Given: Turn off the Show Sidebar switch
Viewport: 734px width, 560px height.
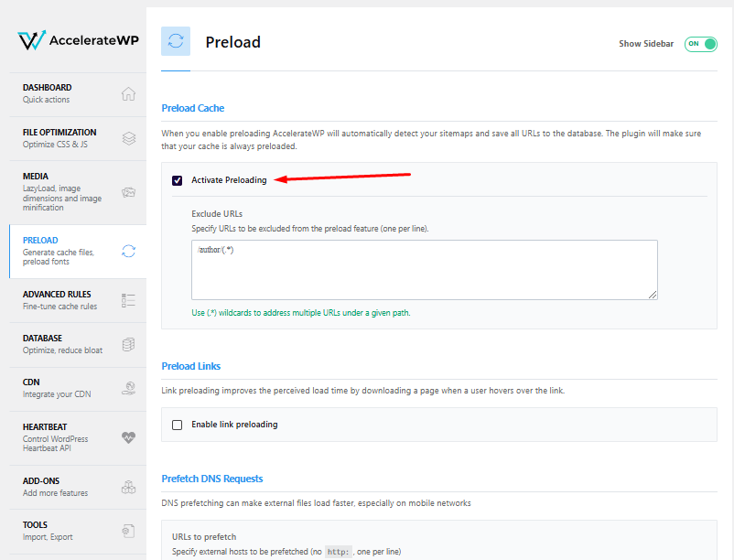Looking at the screenshot, I should pos(701,44).
